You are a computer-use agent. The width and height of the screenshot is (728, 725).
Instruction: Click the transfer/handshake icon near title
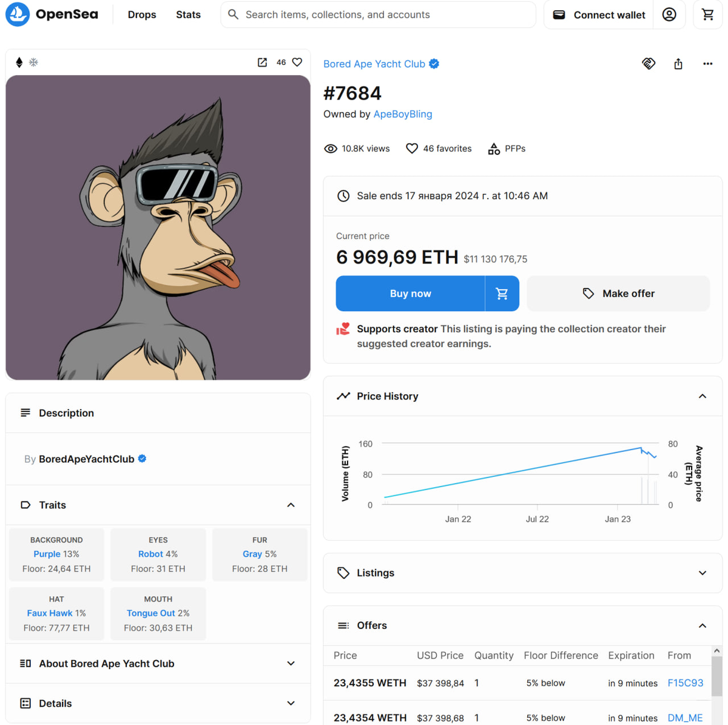tap(649, 64)
